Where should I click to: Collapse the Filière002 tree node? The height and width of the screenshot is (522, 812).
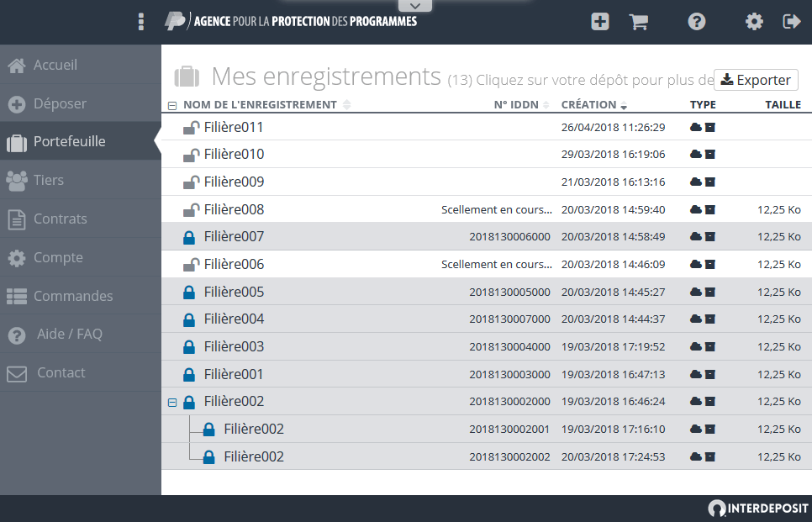point(172,403)
